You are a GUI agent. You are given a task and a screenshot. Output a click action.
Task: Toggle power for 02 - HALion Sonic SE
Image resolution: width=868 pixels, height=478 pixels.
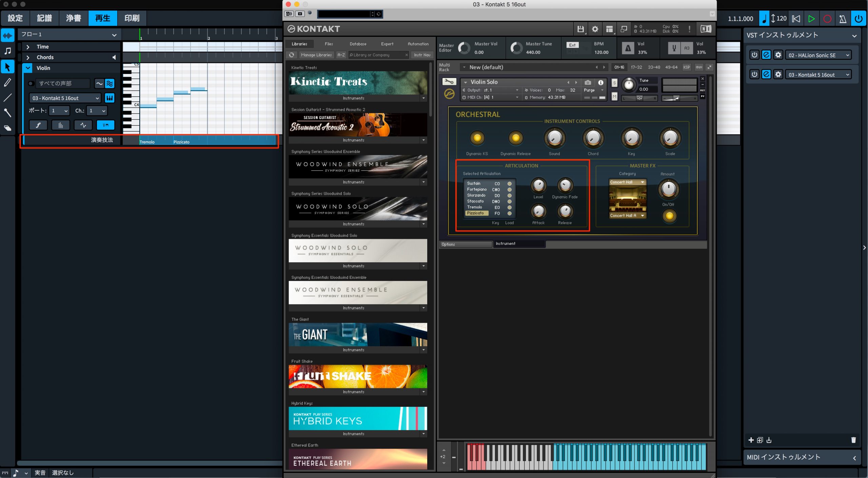point(754,55)
